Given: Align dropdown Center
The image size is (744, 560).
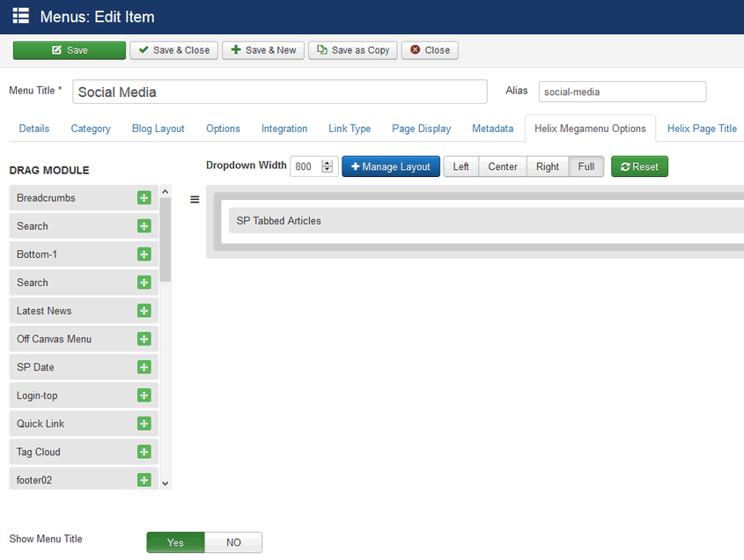Looking at the screenshot, I should 503,166.
